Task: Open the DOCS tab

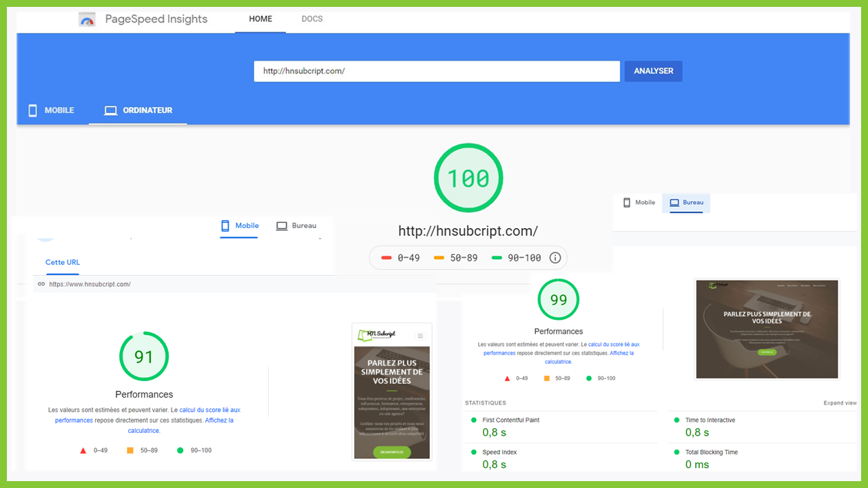Action: [x=312, y=19]
